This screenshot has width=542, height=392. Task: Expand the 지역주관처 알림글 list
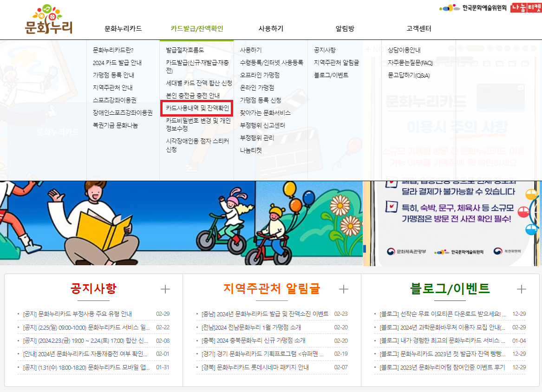pos(344,289)
